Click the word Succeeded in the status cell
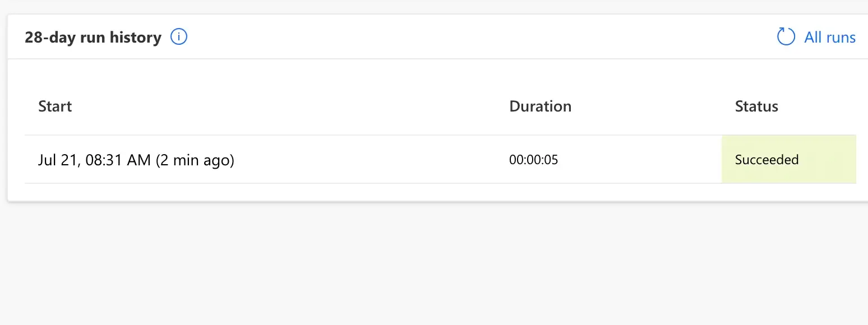The image size is (868, 325). pyautogui.click(x=767, y=160)
